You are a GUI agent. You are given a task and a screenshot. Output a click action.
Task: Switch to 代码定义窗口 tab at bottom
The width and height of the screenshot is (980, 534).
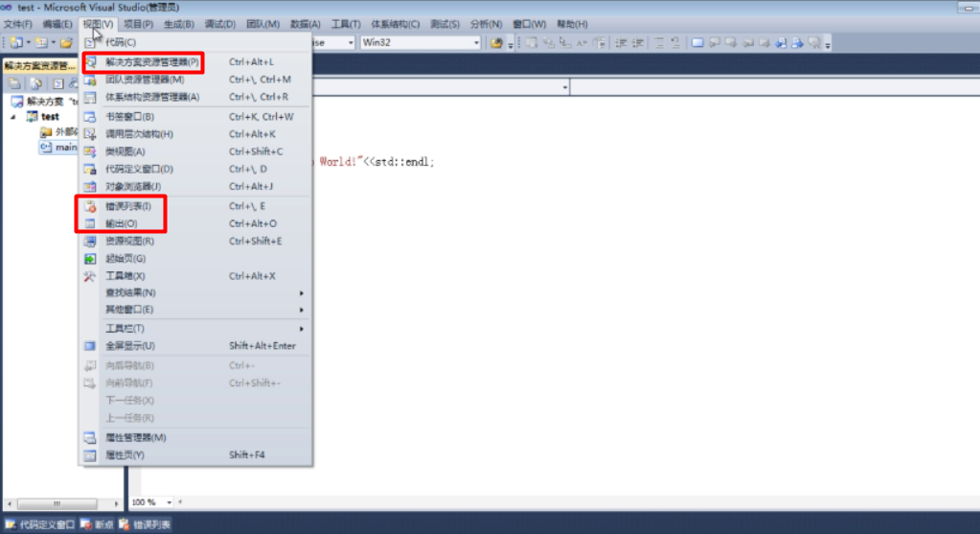[x=40, y=524]
